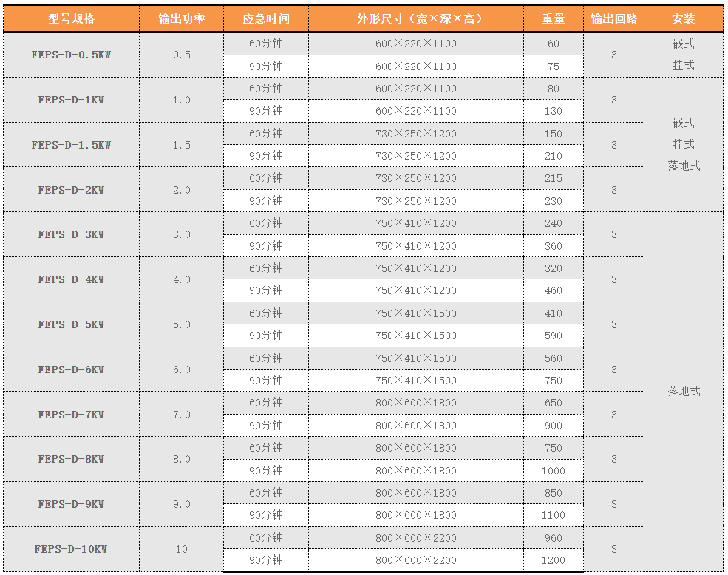
Task: Click the weight value 1100
Action: pyautogui.click(x=553, y=515)
